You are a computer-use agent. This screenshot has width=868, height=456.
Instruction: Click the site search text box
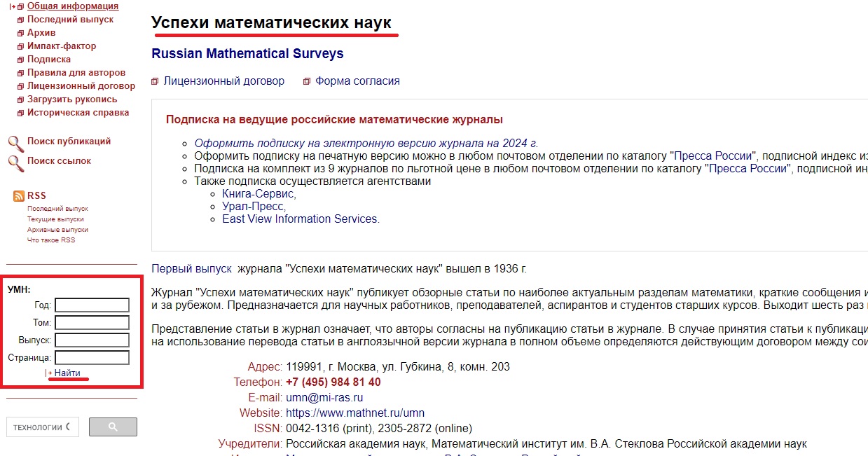(x=43, y=427)
